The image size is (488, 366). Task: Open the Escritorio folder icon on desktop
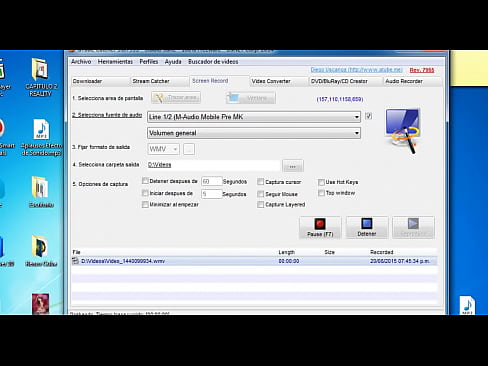point(41,192)
